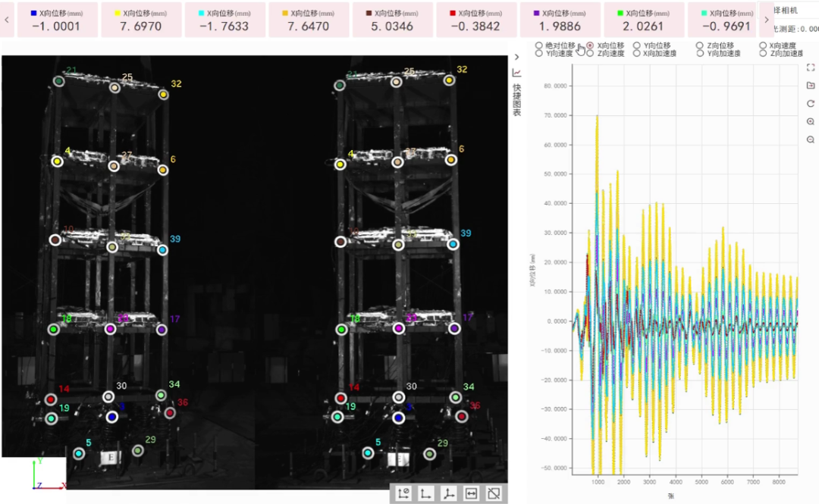The width and height of the screenshot is (819, 504).
Task: Reset chart with the refresh icon
Action: 811,103
